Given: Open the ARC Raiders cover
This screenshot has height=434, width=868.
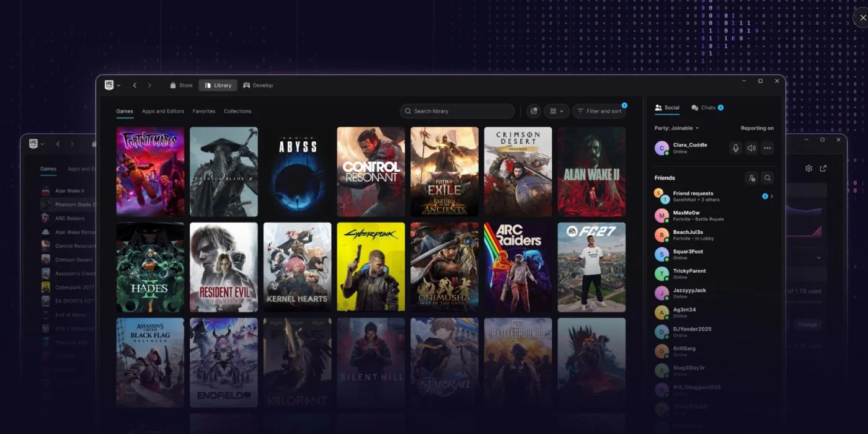Looking at the screenshot, I should point(518,267).
